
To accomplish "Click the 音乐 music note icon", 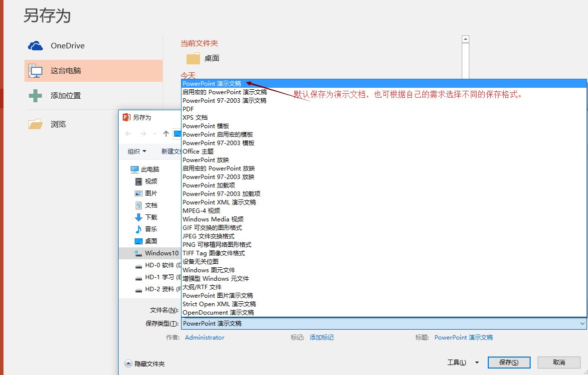I will [x=139, y=229].
